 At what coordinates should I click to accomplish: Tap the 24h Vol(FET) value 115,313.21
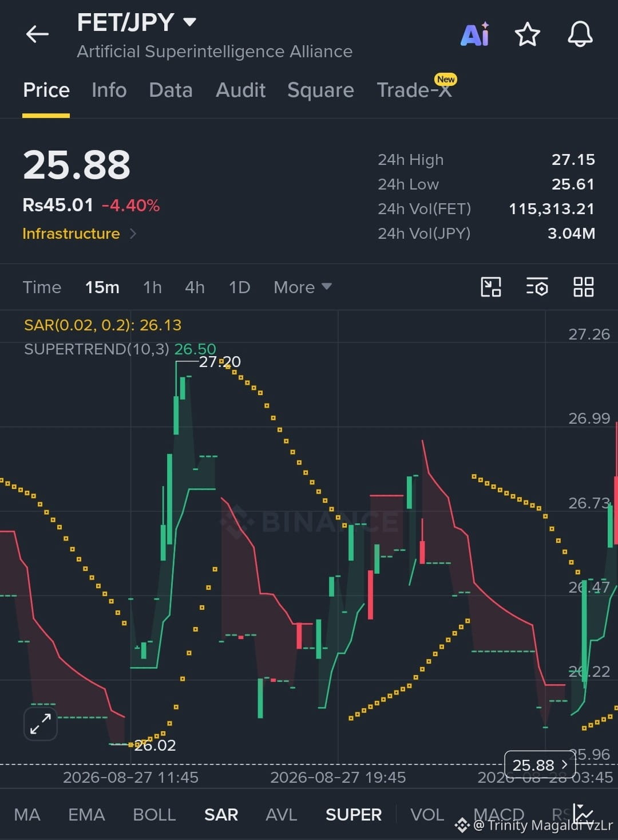point(552,209)
